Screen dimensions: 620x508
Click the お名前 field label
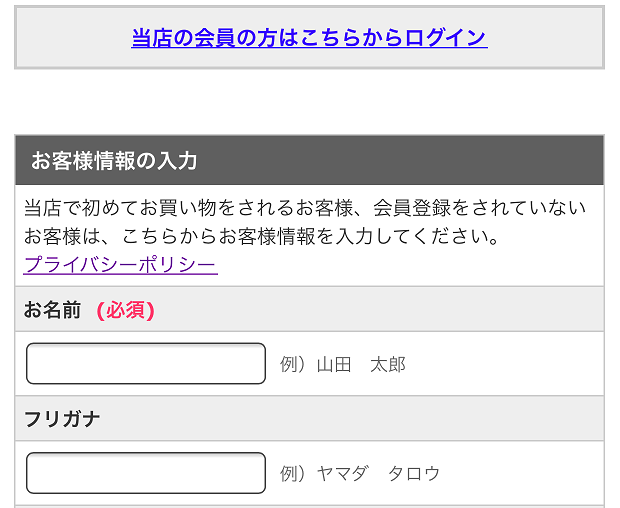[x=53, y=310]
